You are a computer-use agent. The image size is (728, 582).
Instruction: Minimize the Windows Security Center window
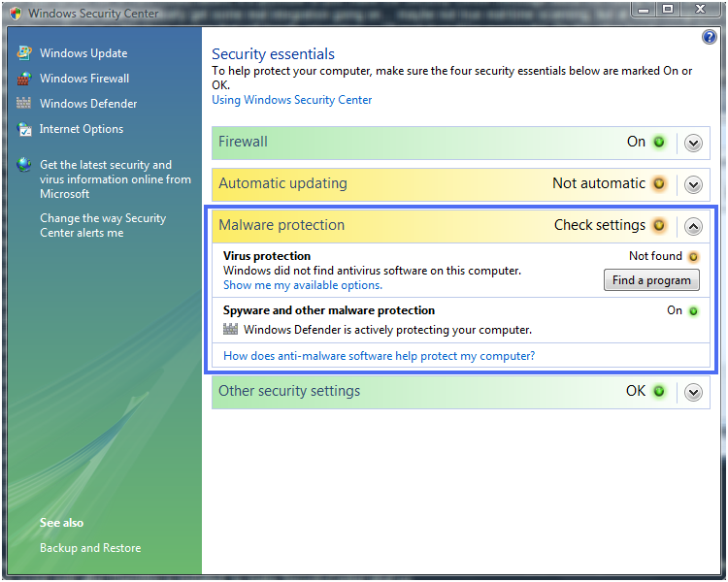[x=643, y=10]
